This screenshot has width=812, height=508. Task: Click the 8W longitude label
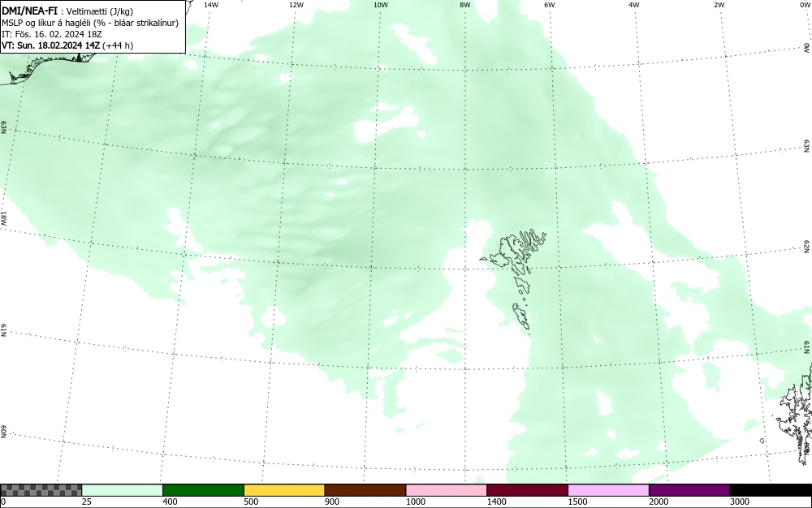click(x=465, y=5)
